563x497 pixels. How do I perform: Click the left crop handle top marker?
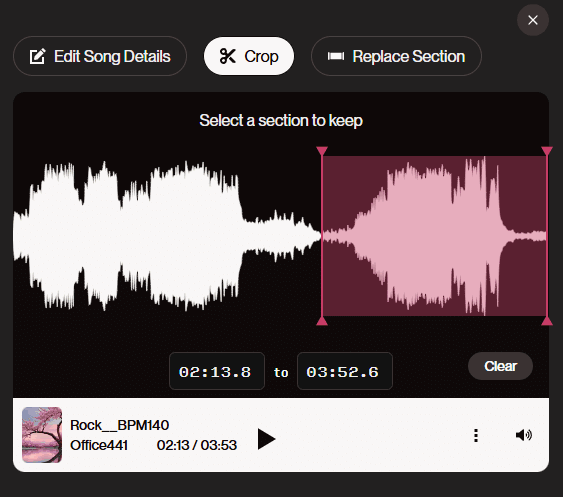(x=322, y=151)
